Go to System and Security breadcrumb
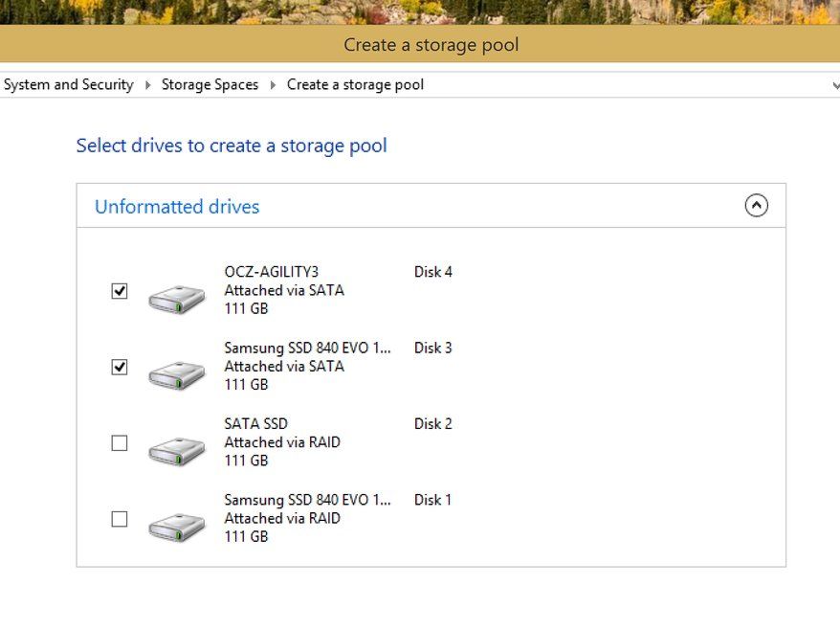This screenshot has height=630, width=840. [69, 85]
